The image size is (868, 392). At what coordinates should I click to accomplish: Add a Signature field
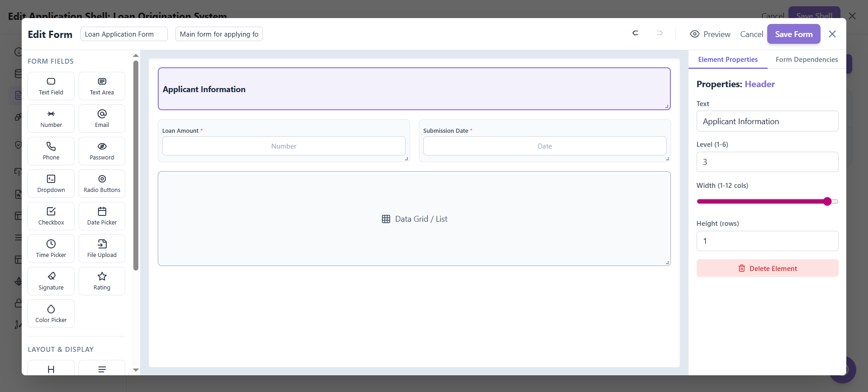coord(51,281)
